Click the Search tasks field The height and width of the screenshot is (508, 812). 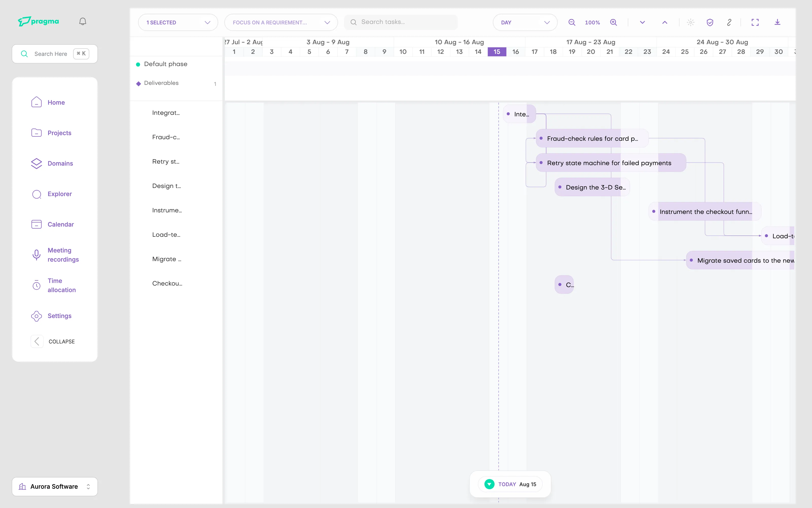pos(401,22)
